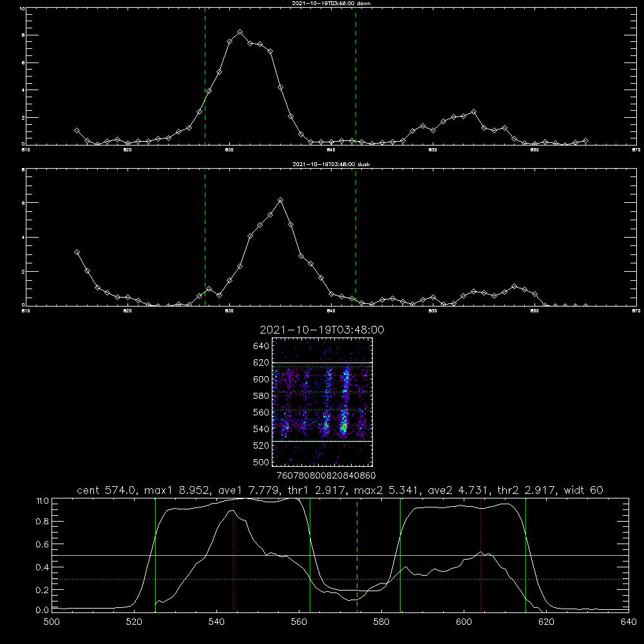The image size is (644, 644).
Task: Click bottom profile plot x-axis label "580"
Action: [381, 622]
